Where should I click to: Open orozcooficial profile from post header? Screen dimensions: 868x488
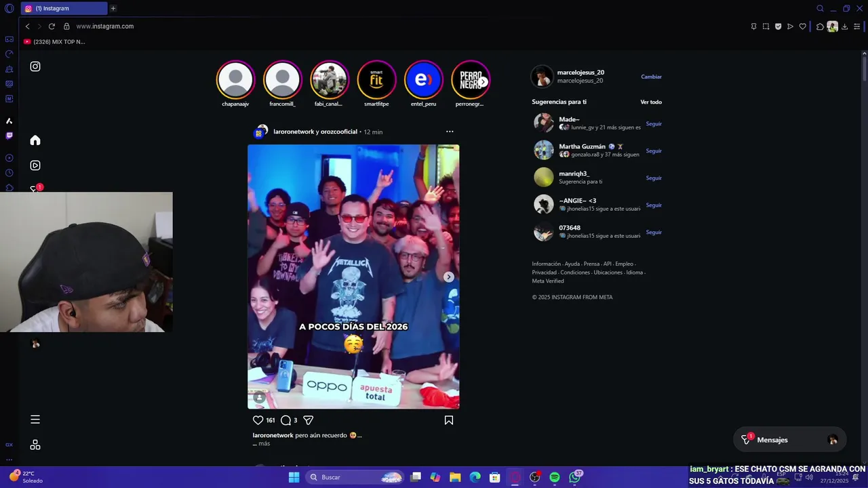point(338,131)
